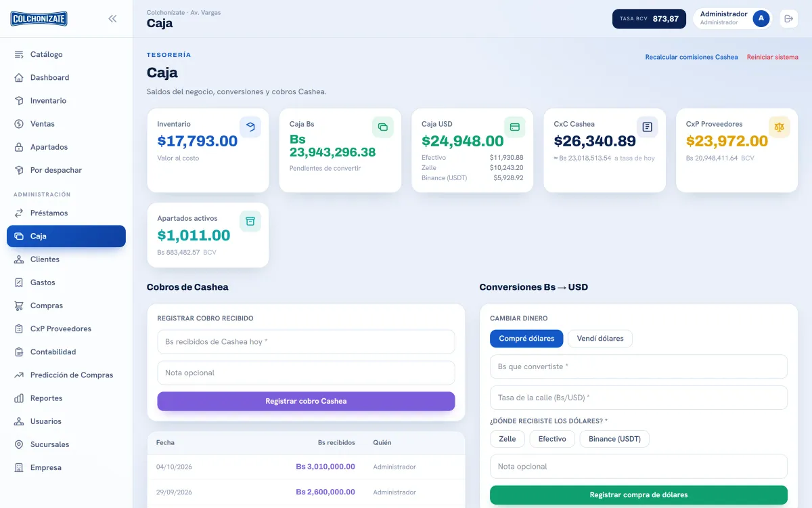Click the date 04/10/2026 row
Image resolution: width=812 pixels, height=508 pixels.
pos(306,467)
